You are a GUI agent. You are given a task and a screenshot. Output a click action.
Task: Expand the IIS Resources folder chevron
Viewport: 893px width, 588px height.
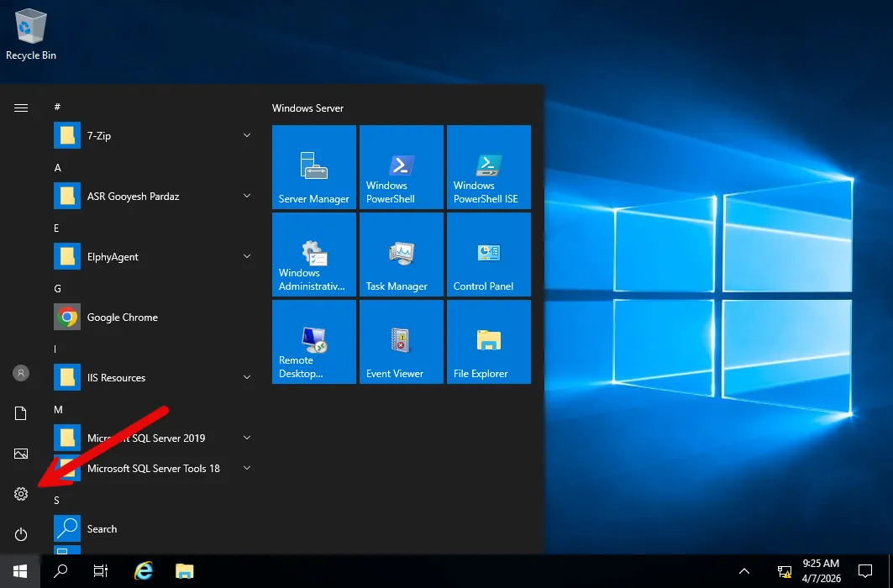[247, 378]
